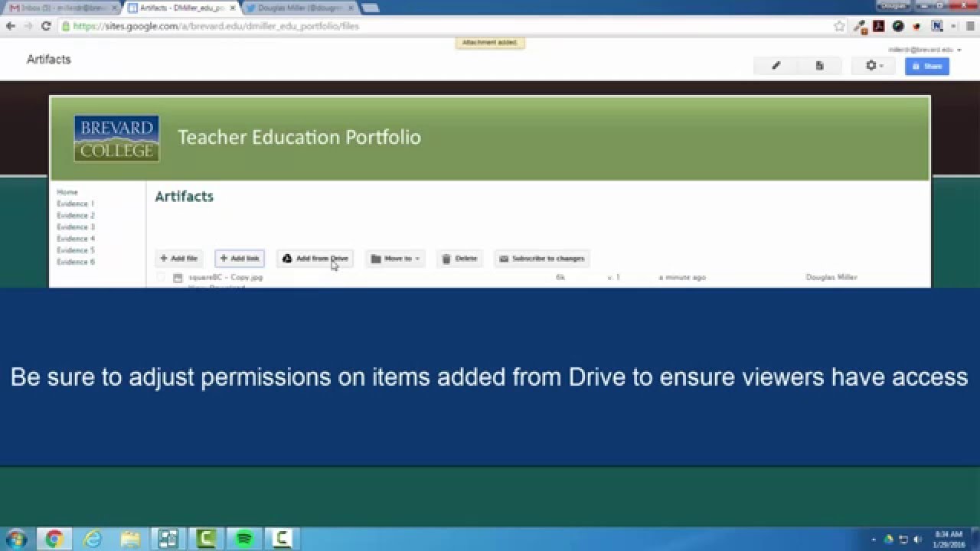Click the New page icon button

pos(819,66)
